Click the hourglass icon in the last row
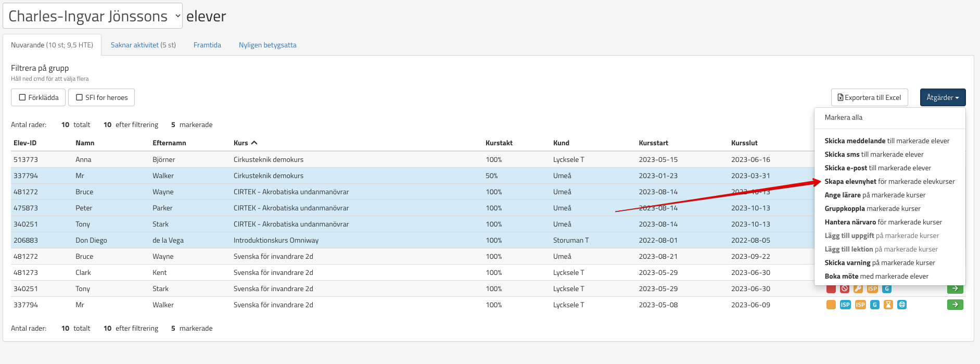 [888, 305]
